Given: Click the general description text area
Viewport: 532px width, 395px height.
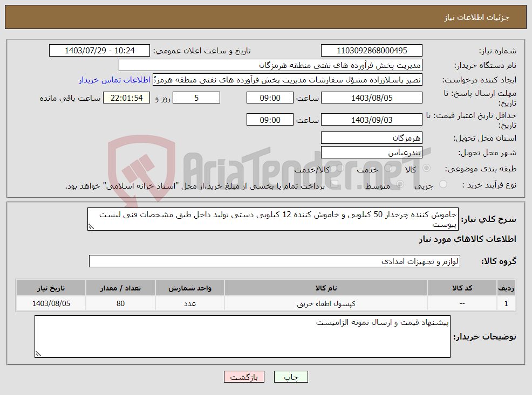Looking at the screenshot, I should (273, 219).
